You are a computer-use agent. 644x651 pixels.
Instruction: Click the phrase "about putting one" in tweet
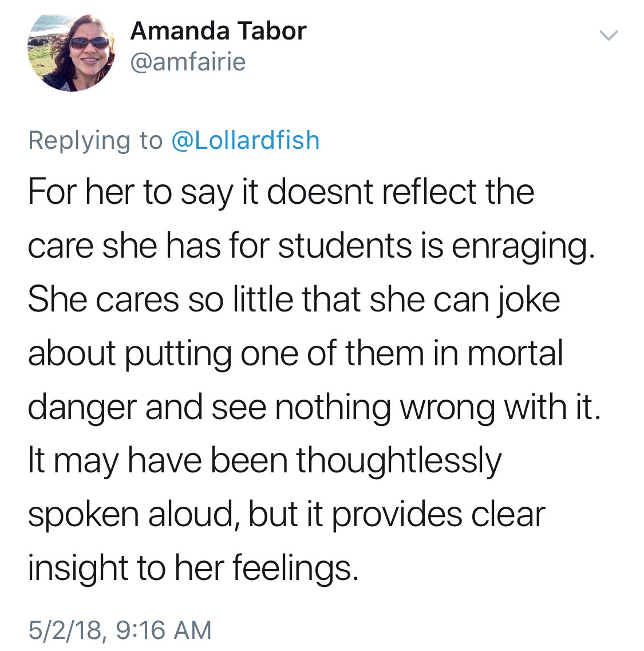164,353
